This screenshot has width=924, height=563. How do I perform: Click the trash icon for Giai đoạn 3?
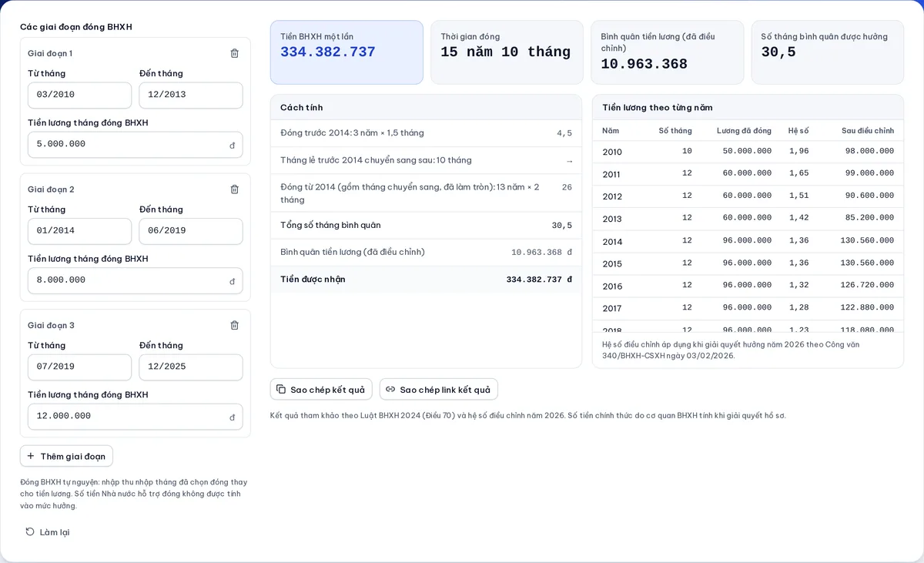(x=234, y=325)
